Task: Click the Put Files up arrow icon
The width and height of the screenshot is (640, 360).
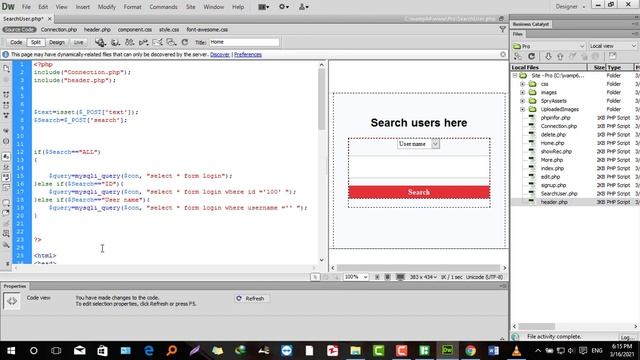Action: tap(560, 56)
